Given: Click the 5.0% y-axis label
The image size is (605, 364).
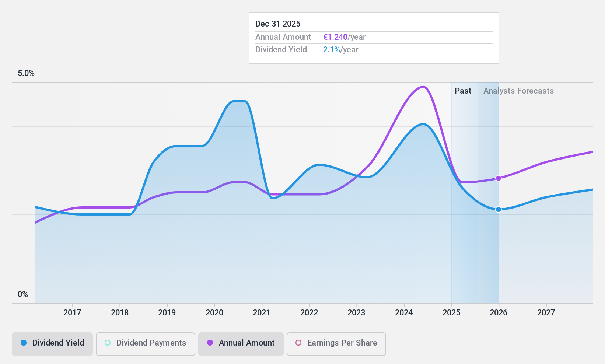Looking at the screenshot, I should (26, 73).
